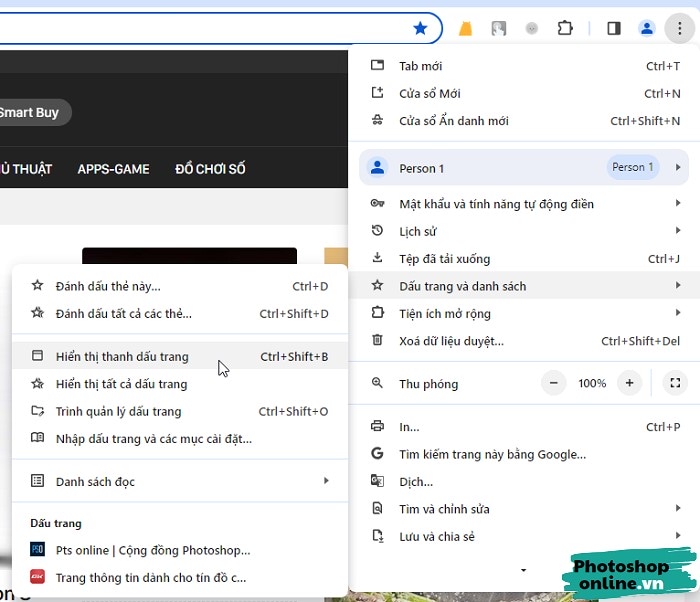Image resolution: width=700 pixels, height=602 pixels.
Task: Expand the Lịch sử submenu
Action: point(524,231)
